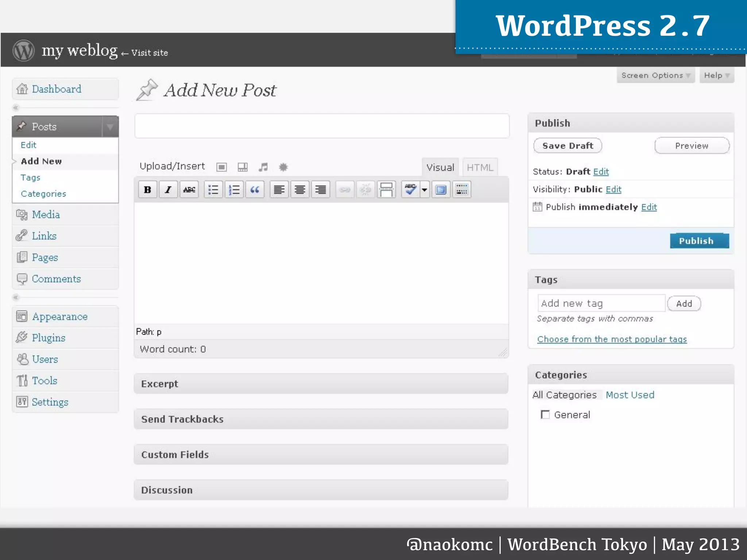Expand the Excerpt panel

point(321,384)
